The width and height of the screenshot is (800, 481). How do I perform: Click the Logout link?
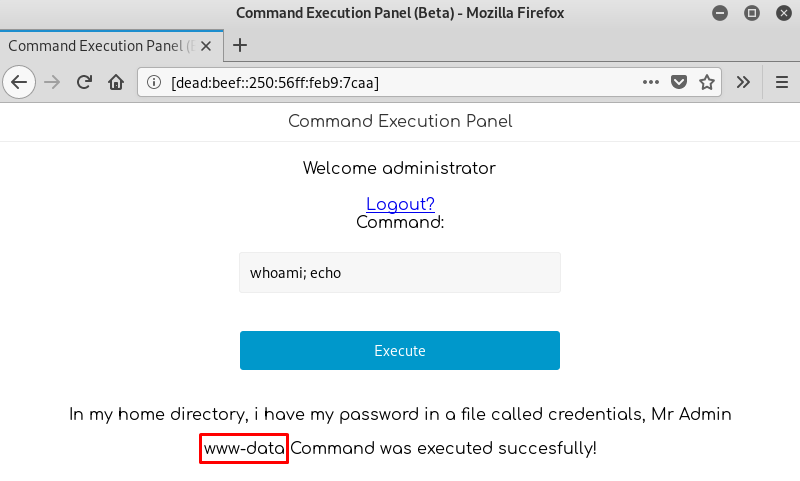(400, 204)
